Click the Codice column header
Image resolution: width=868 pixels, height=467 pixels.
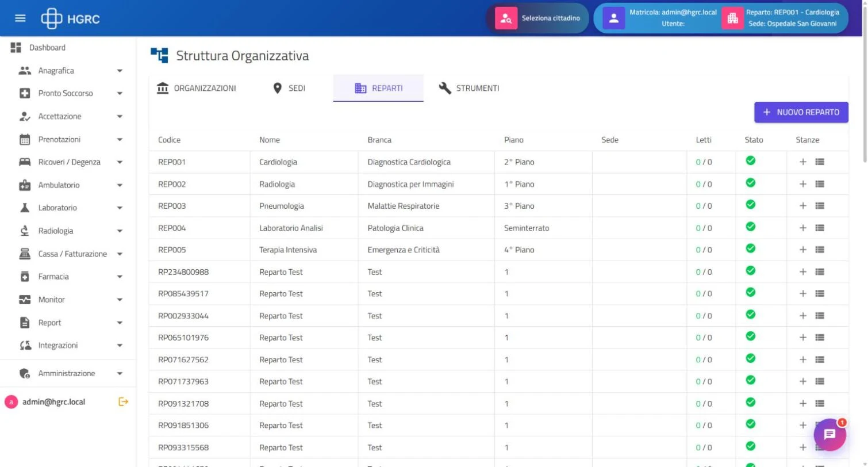(x=170, y=140)
